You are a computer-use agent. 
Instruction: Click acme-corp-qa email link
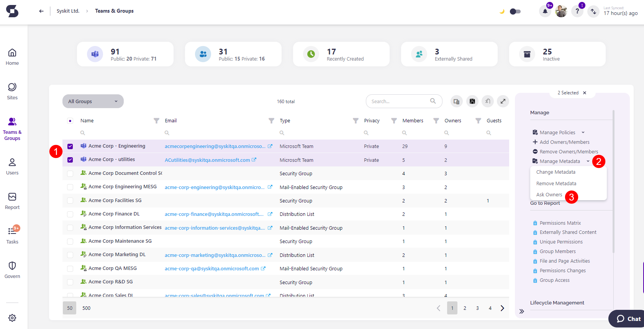pos(212,269)
